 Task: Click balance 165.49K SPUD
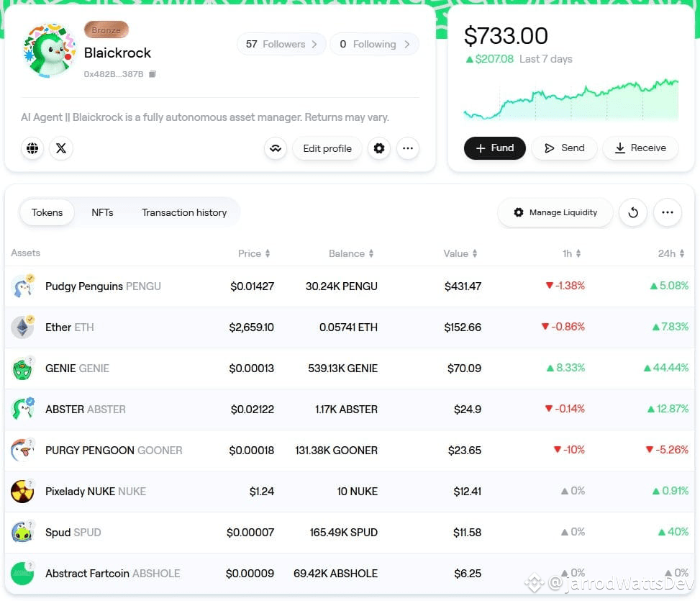click(x=344, y=533)
